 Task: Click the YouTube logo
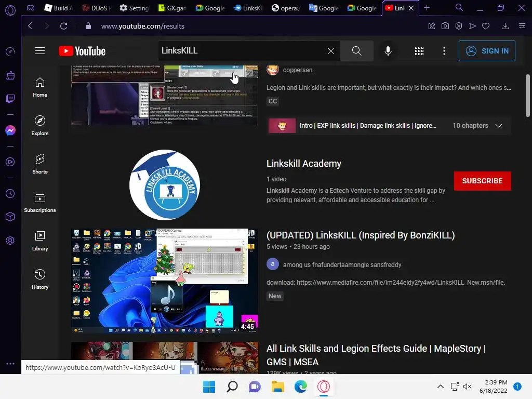pyautogui.click(x=82, y=51)
